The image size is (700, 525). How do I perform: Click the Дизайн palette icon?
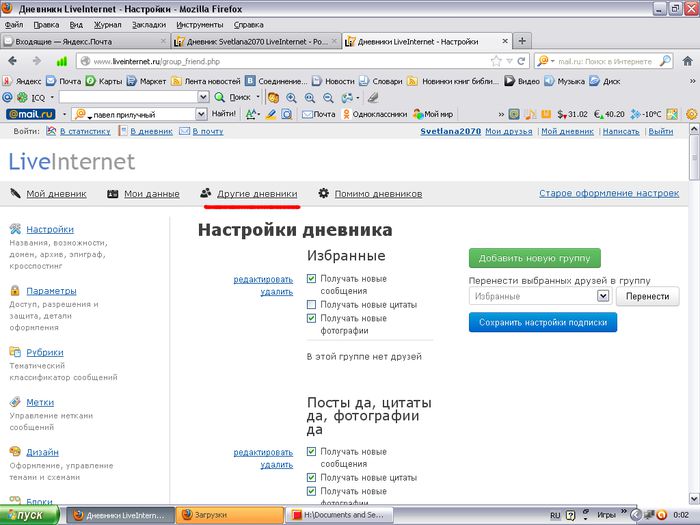[x=15, y=452]
